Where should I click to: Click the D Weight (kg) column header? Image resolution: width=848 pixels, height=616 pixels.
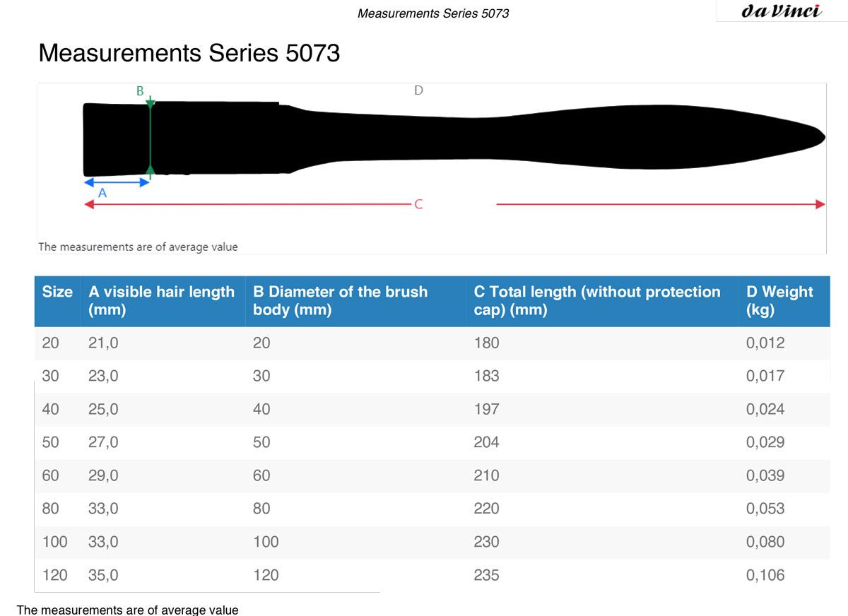tap(779, 301)
